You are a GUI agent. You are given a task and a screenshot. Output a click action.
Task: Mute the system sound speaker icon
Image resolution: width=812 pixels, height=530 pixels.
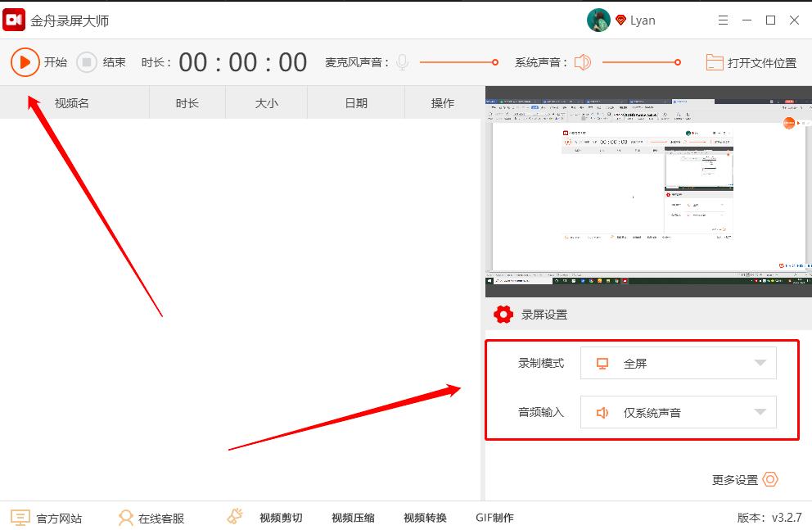pos(583,62)
